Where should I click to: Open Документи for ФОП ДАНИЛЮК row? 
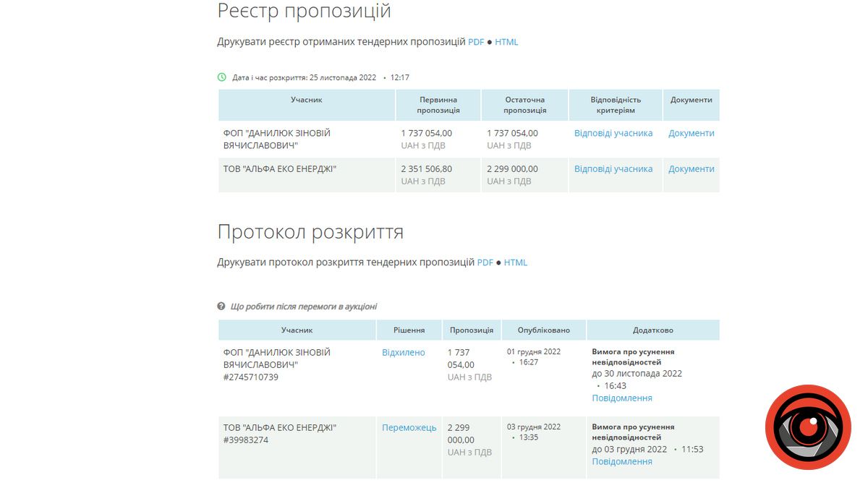click(x=691, y=133)
